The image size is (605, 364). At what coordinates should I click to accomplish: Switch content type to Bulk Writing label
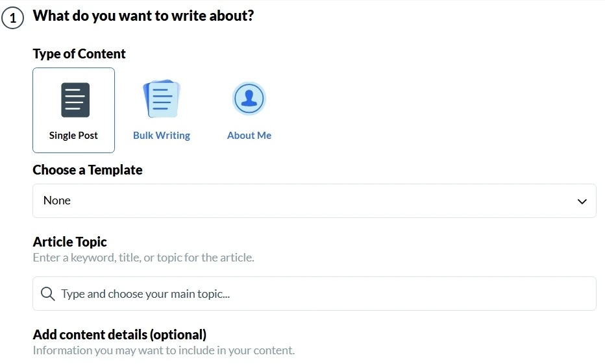tap(162, 136)
